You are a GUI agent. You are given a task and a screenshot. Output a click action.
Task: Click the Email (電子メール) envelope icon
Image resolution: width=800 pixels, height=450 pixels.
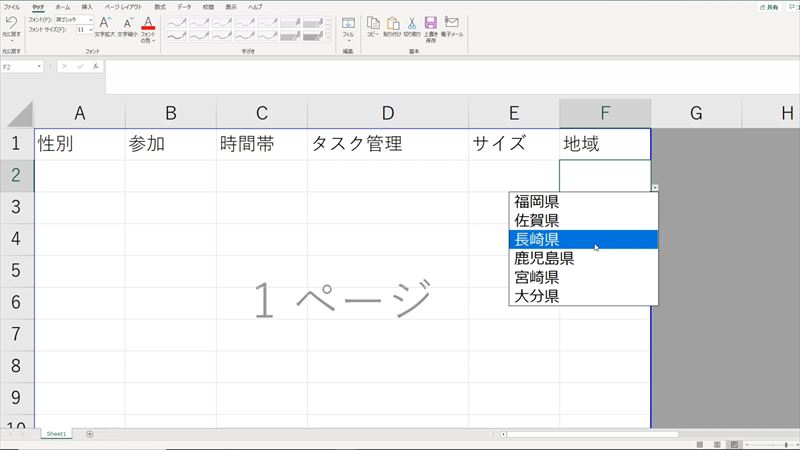tap(452, 22)
